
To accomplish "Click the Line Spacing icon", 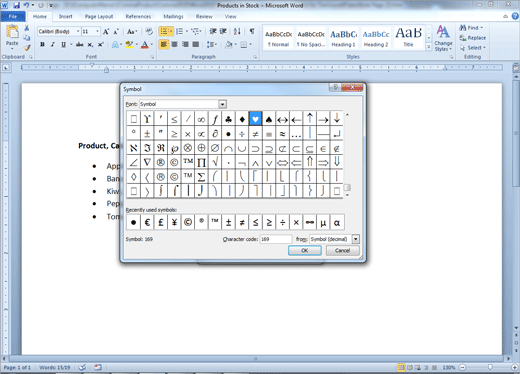I will pos(210,44).
